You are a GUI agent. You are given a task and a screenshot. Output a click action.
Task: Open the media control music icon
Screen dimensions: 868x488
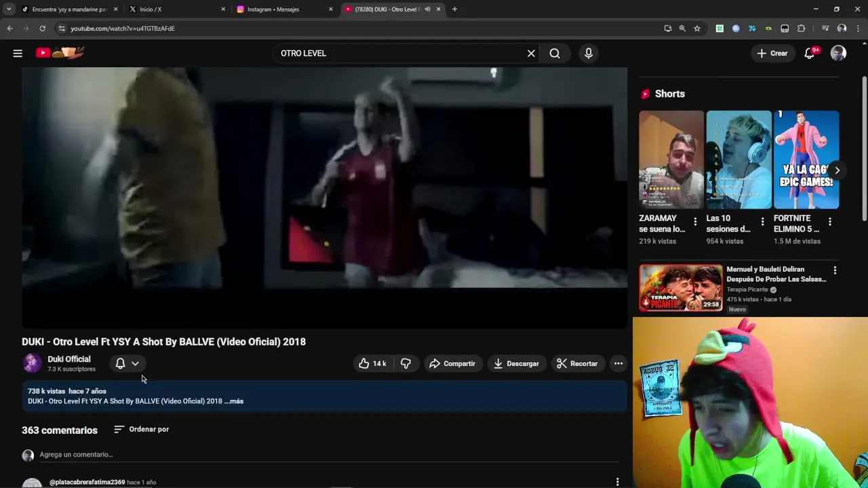(825, 28)
